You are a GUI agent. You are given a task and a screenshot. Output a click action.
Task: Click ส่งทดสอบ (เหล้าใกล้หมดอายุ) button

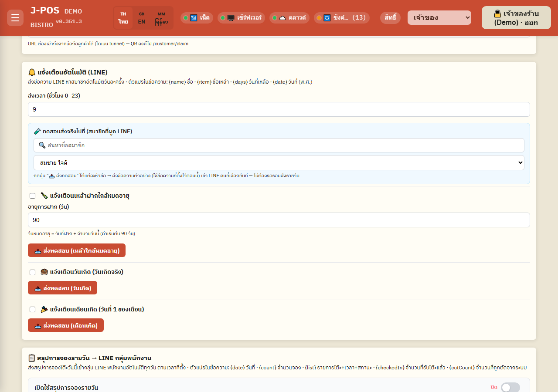[x=77, y=250]
